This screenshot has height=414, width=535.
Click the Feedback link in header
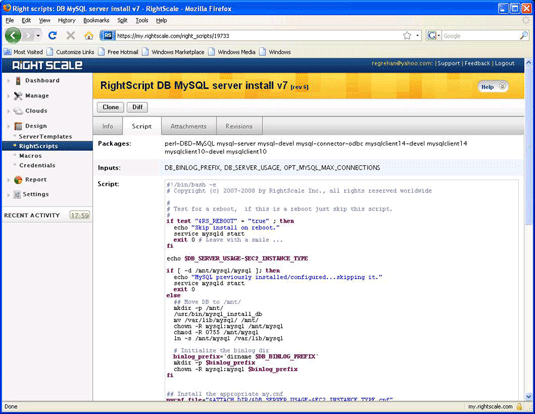(477, 63)
